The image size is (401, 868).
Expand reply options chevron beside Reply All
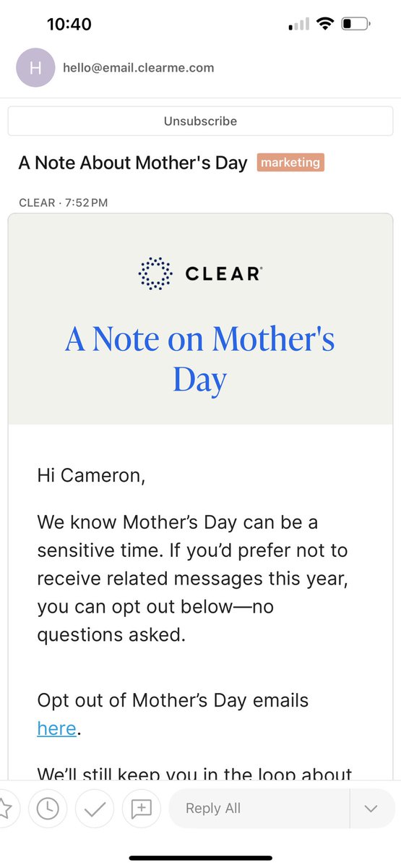tap(371, 808)
